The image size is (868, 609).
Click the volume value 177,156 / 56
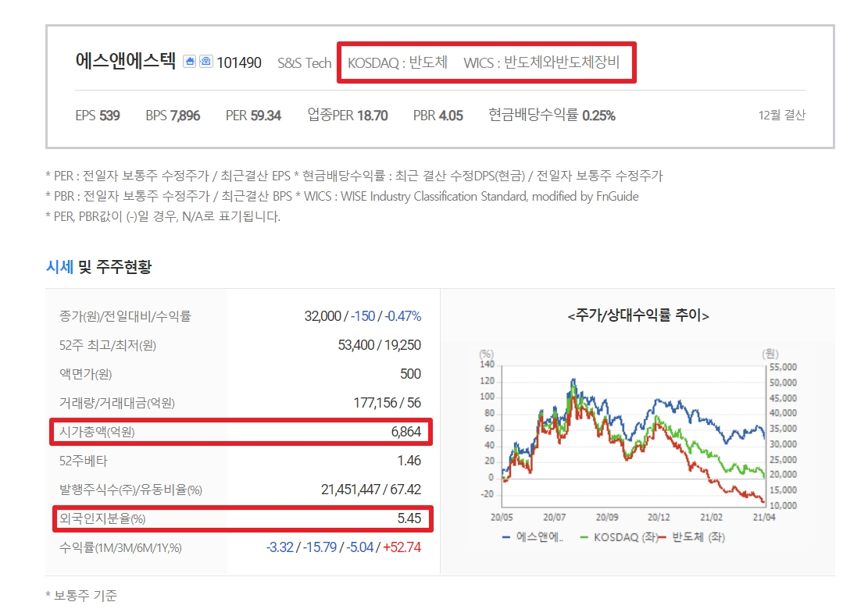click(388, 403)
